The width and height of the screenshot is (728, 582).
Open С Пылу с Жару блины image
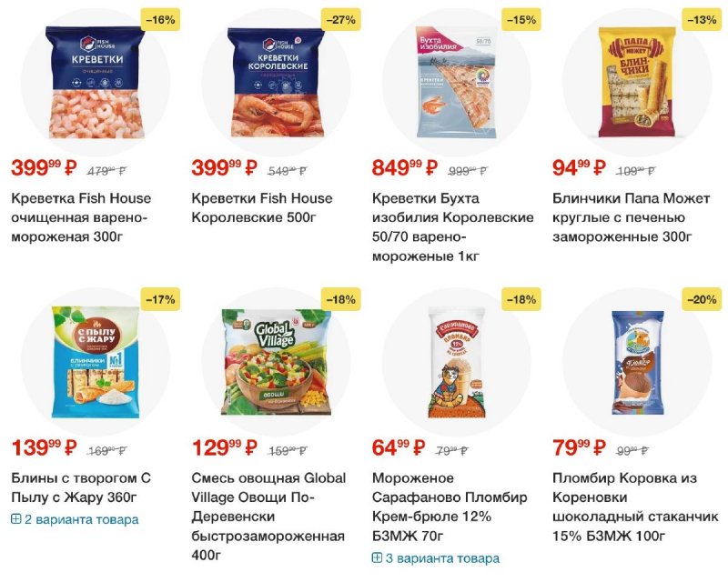coord(96,362)
